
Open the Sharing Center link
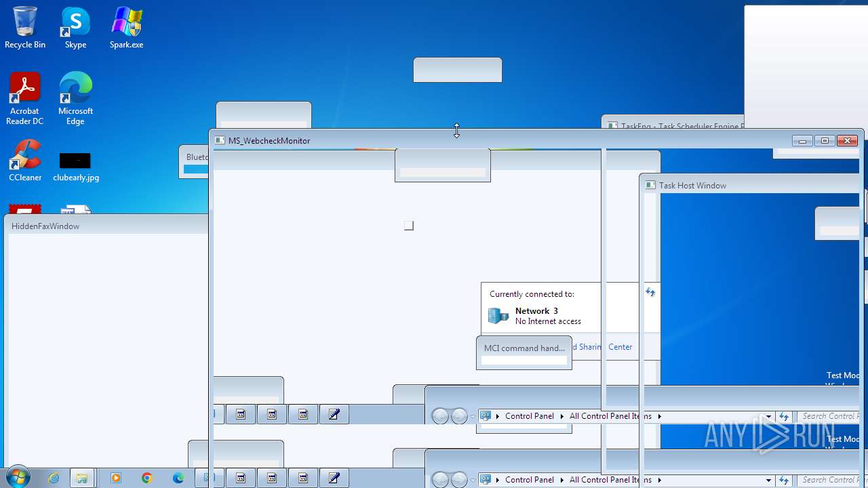click(x=603, y=347)
